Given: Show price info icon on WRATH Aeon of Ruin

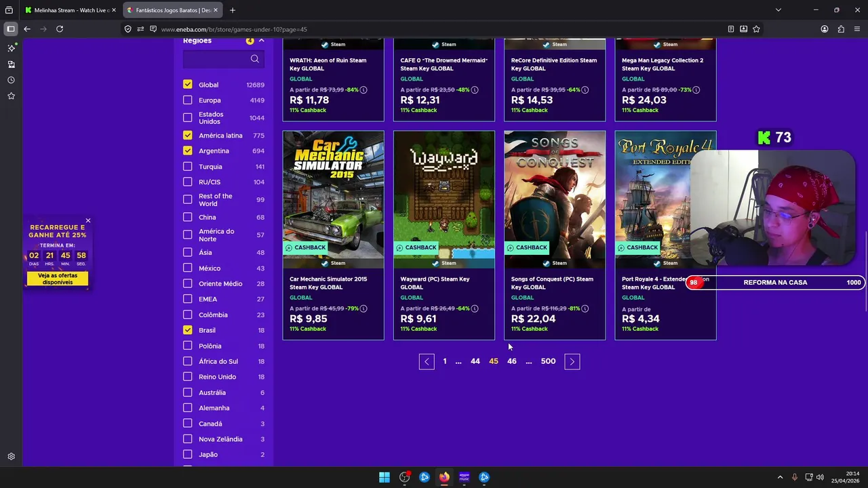Looking at the screenshot, I should (363, 89).
